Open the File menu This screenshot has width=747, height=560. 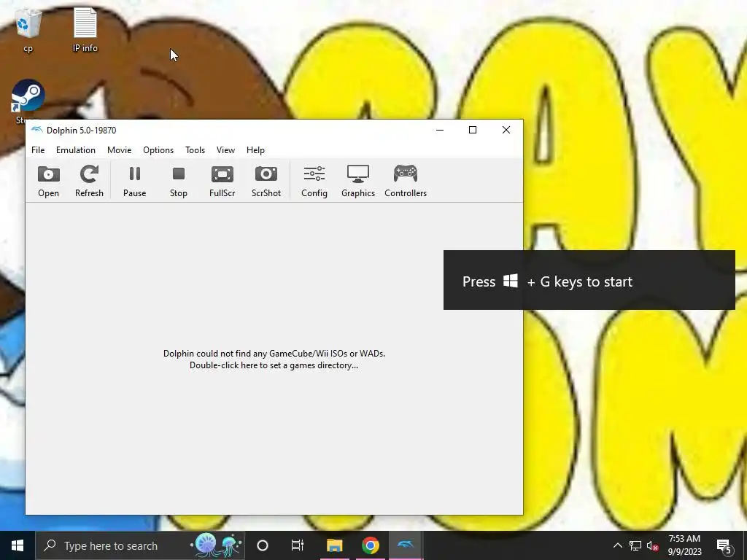[38, 150]
